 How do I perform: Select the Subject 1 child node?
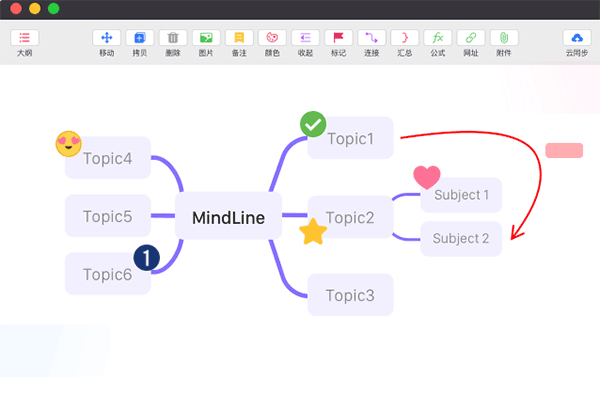click(x=461, y=195)
